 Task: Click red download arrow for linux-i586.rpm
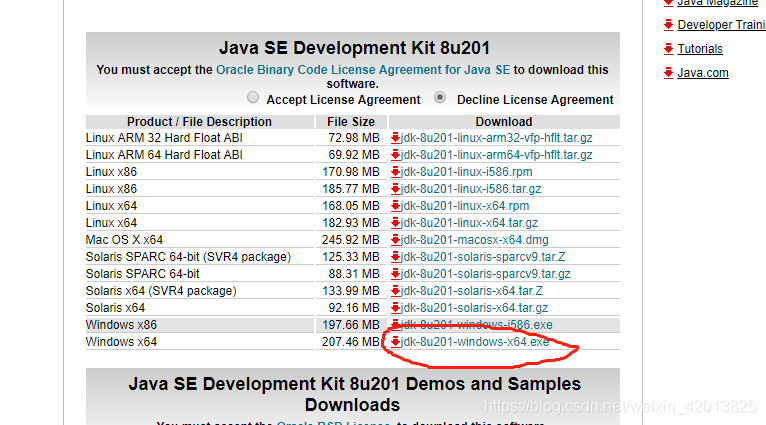pos(395,172)
